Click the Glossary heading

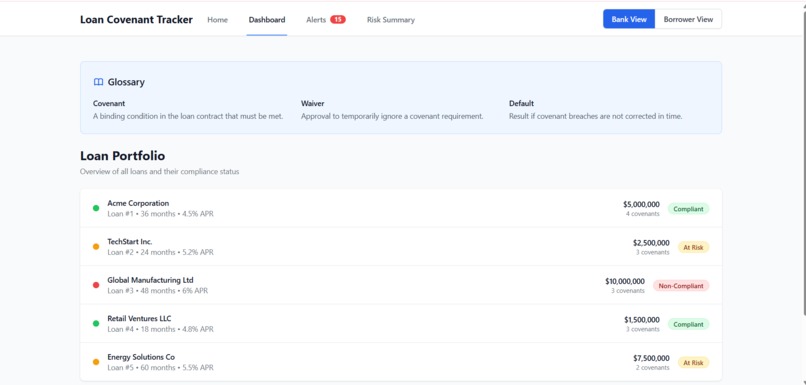click(126, 82)
